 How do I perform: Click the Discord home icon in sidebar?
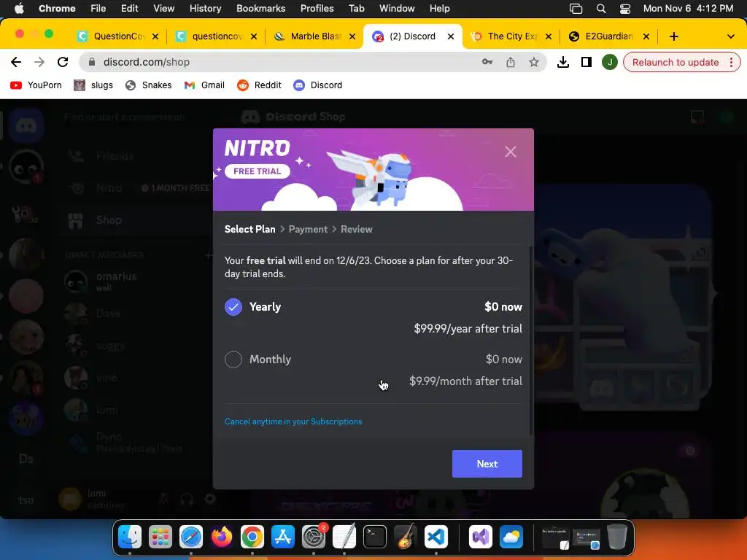26,125
